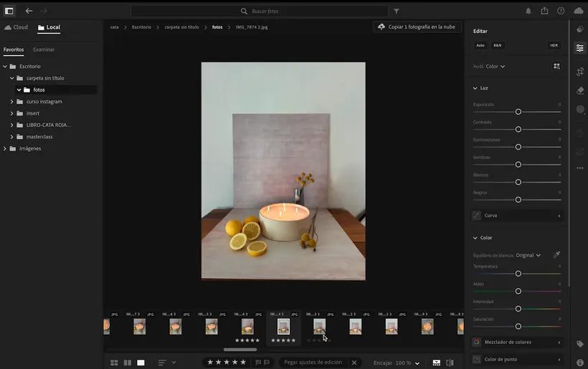Select the Examinar tab
588x369 pixels.
[x=44, y=49]
